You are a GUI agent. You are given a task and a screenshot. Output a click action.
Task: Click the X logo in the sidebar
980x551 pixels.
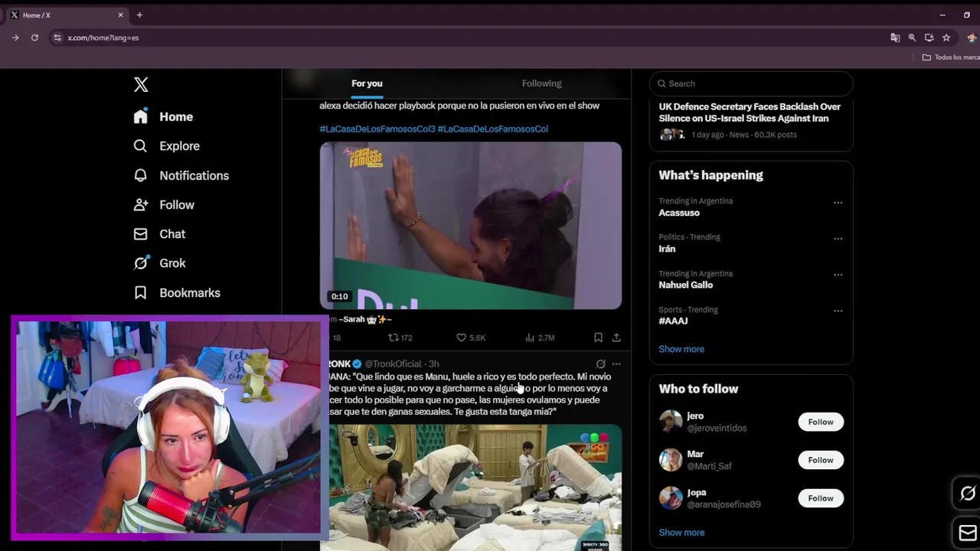pos(141,84)
